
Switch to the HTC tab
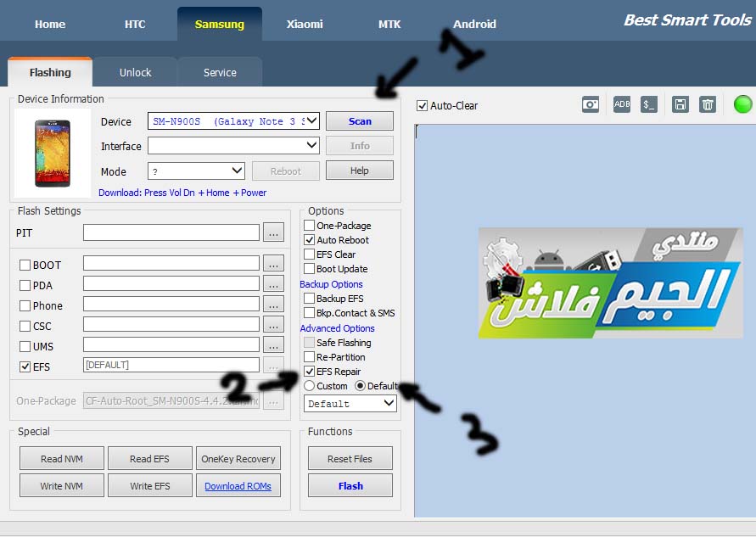click(135, 24)
